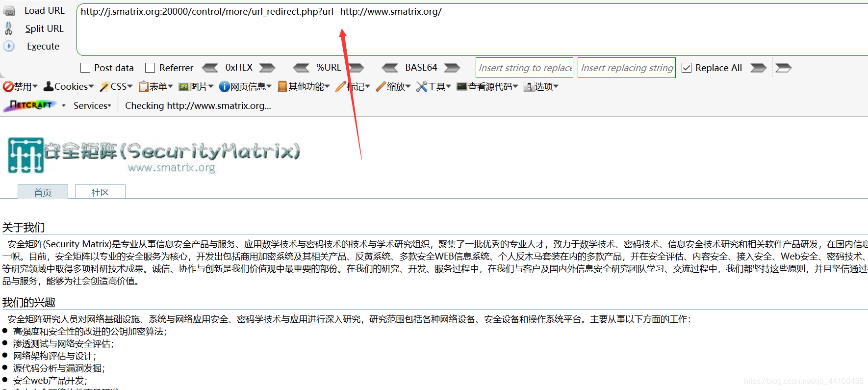Open the 图片 dropdown menu
868x390 pixels.
[202, 87]
